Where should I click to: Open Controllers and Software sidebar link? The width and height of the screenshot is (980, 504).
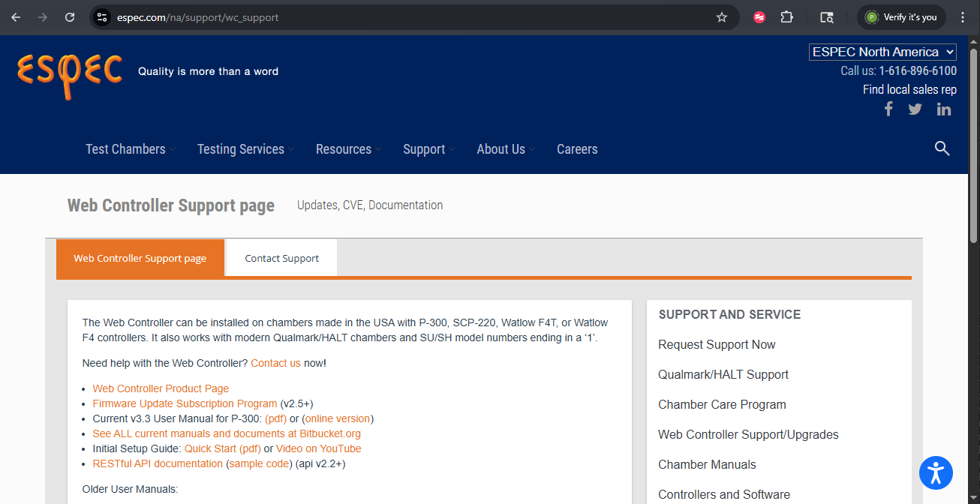(x=724, y=494)
